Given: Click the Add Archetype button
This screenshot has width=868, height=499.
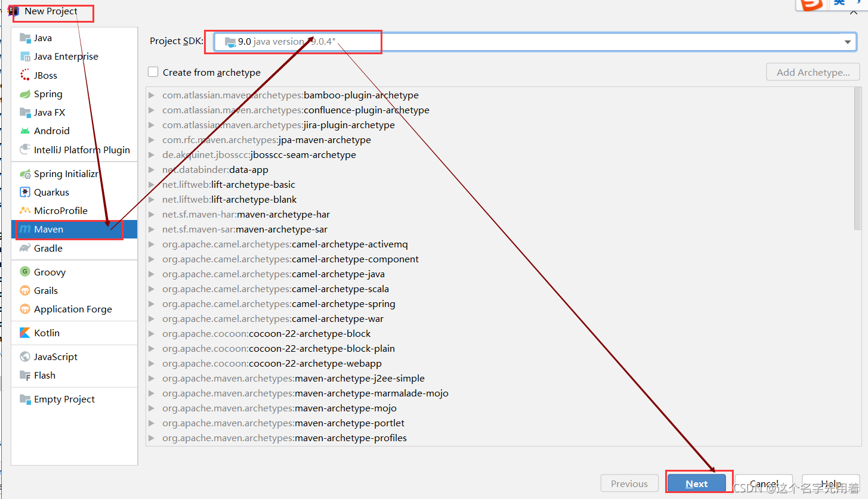Looking at the screenshot, I should [x=813, y=72].
